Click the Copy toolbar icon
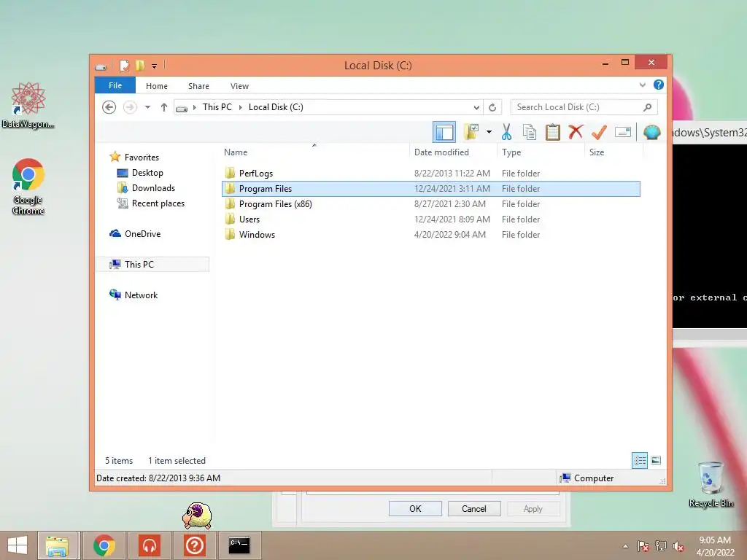 530,132
